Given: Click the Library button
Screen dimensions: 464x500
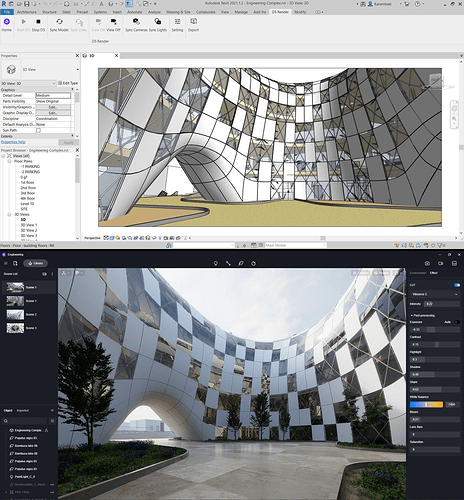Looking at the screenshot, I should point(35,263).
